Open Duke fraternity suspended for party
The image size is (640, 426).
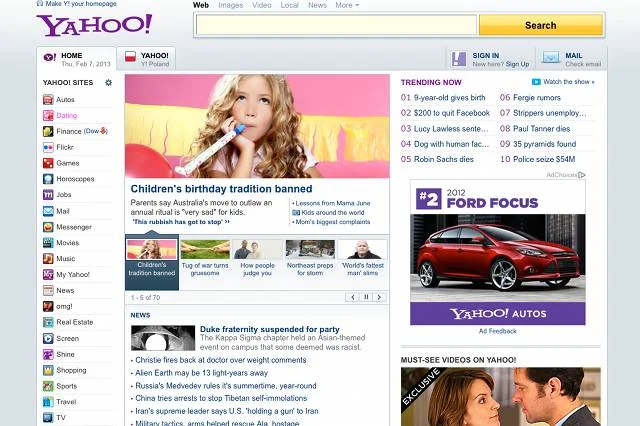[270, 329]
